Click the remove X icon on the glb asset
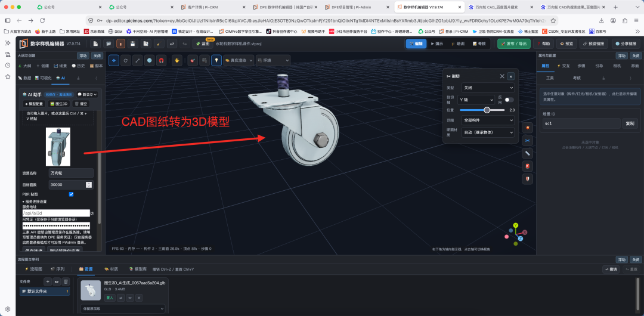 coord(139,298)
